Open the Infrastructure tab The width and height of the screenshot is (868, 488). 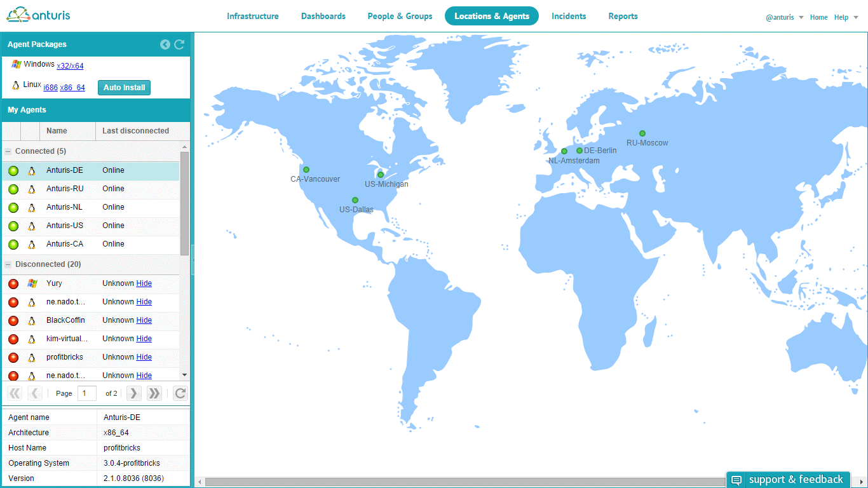point(253,17)
